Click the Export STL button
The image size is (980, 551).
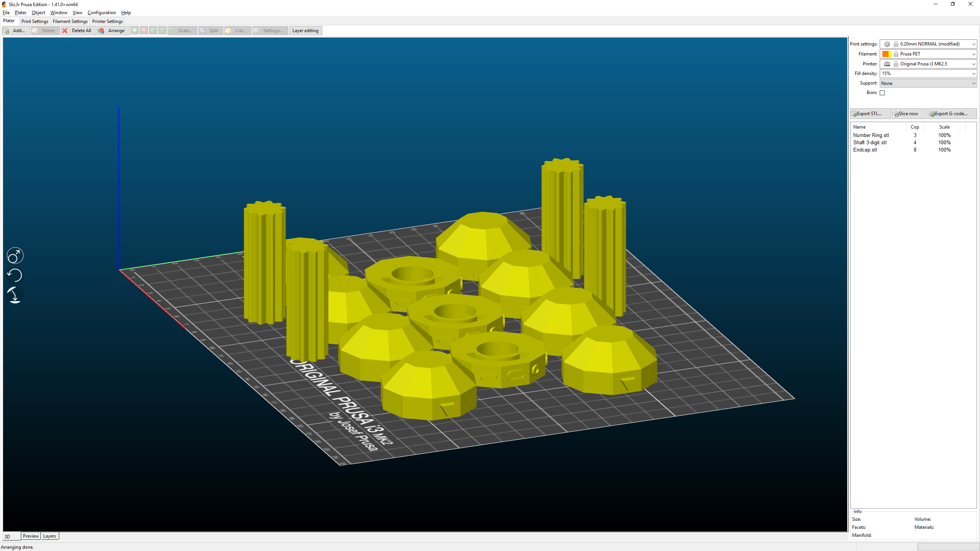870,114
